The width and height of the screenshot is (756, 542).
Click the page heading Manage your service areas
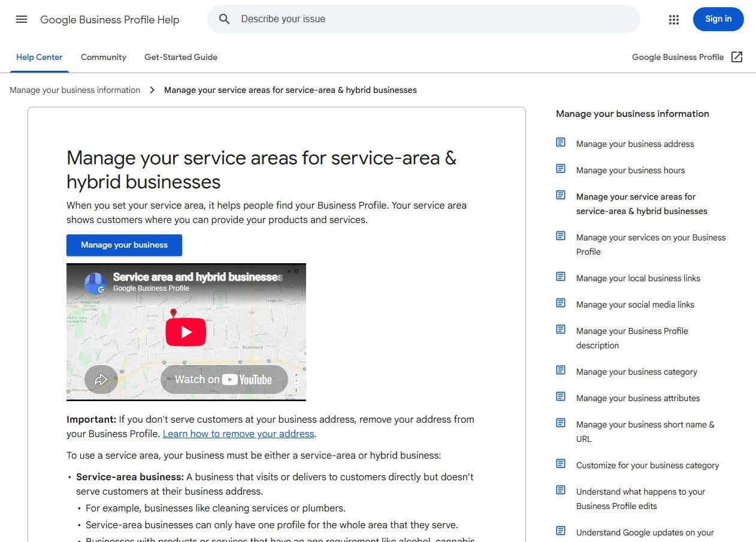point(261,170)
